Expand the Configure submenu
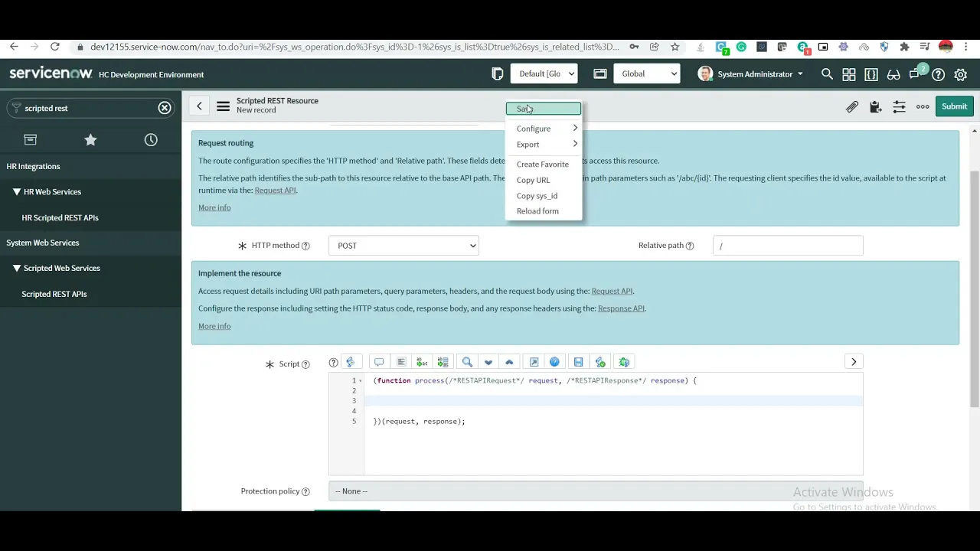 tap(544, 129)
